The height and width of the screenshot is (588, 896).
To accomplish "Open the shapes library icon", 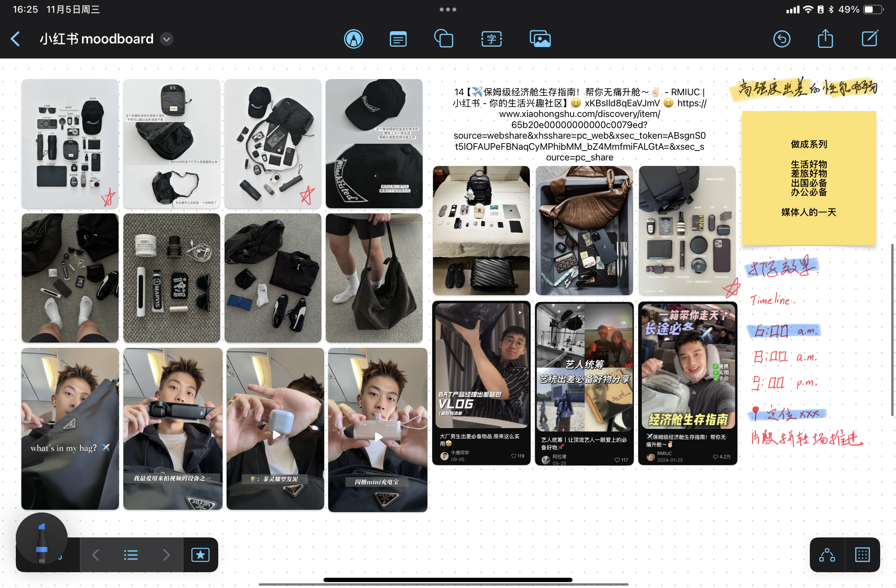I will pyautogui.click(x=444, y=39).
